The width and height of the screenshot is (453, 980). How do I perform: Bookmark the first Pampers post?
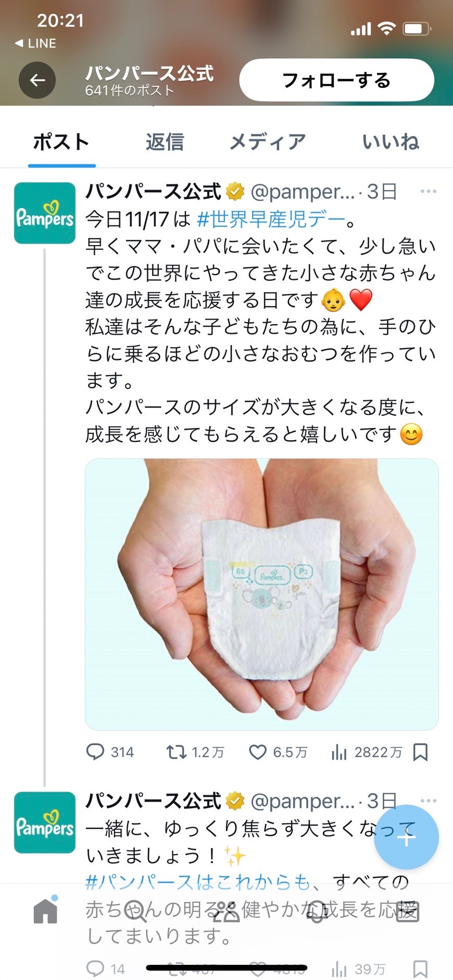click(x=420, y=752)
